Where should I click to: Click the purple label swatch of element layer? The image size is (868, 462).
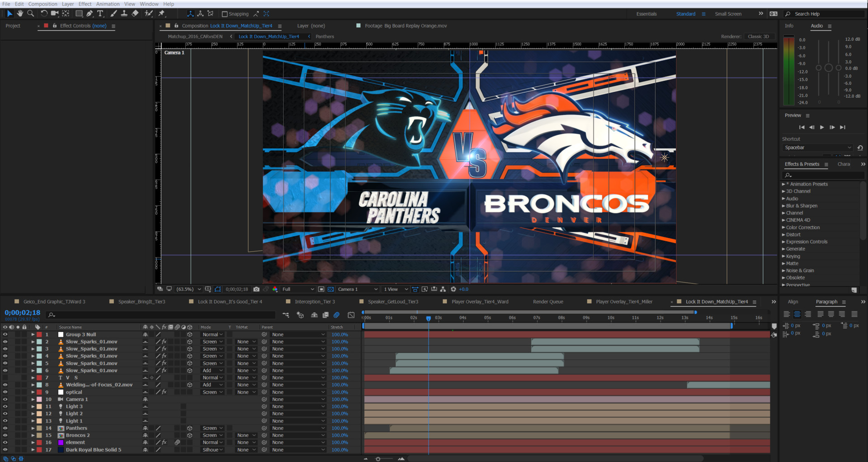pyautogui.click(x=61, y=443)
